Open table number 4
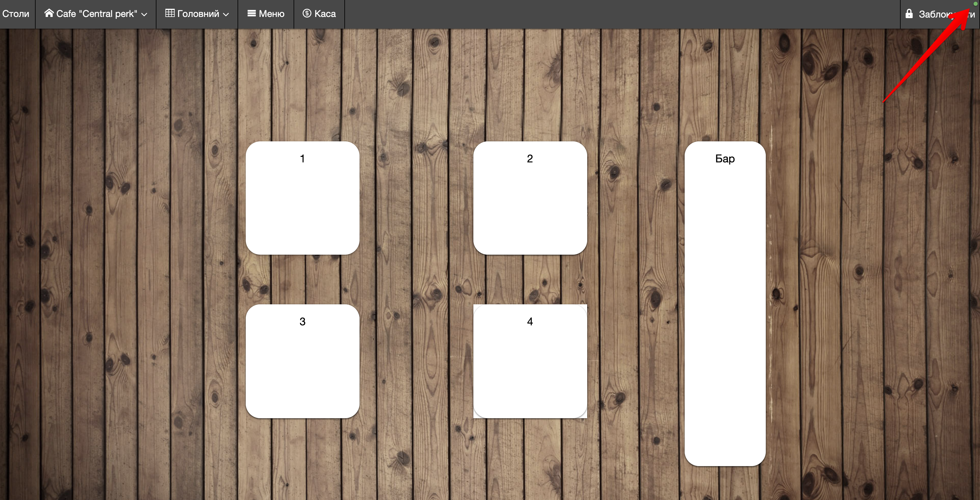The height and width of the screenshot is (500, 980). pyautogui.click(x=530, y=361)
